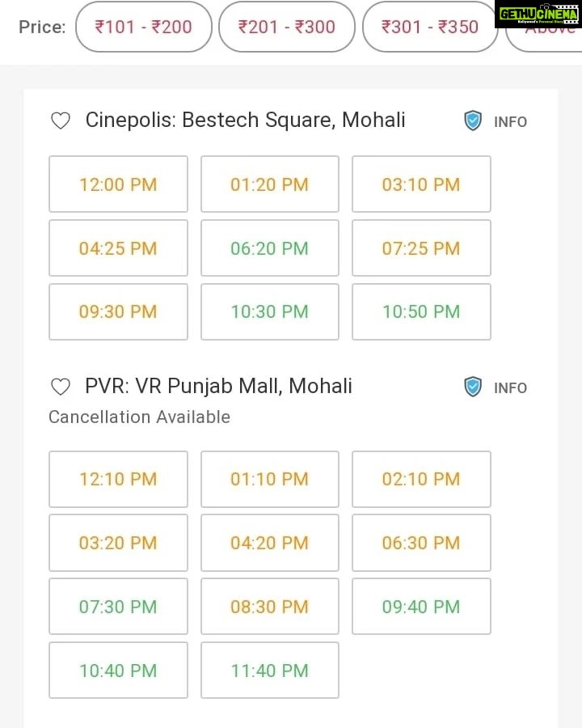Screen dimensions: 582x728
Task: Open INFO for PVR VR Punjab Mall
Action: [510, 387]
